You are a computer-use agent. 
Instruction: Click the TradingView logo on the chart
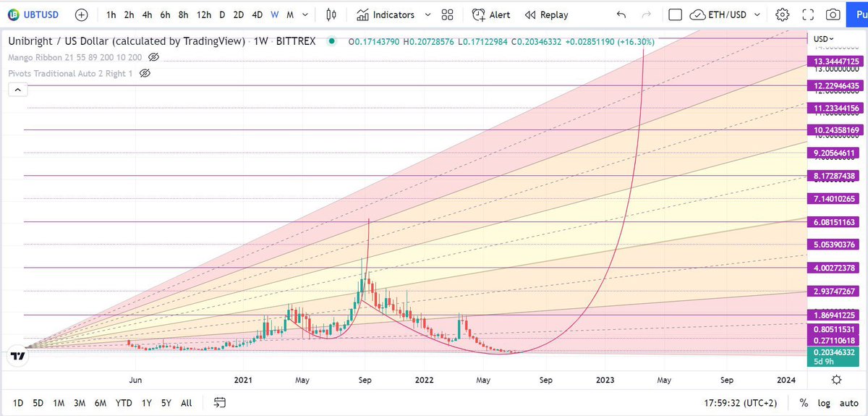coord(17,356)
